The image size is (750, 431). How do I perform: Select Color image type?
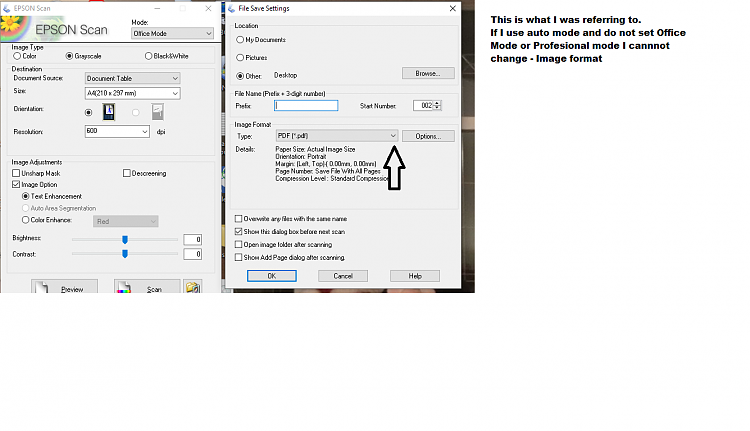(x=25, y=56)
